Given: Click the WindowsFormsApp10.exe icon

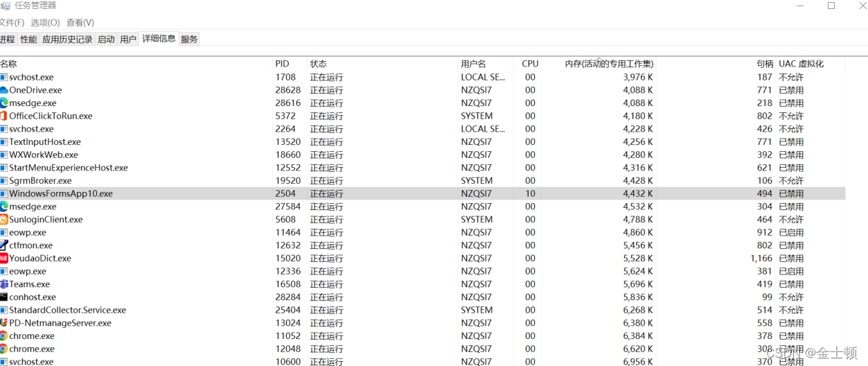Looking at the screenshot, I should 4,194.
